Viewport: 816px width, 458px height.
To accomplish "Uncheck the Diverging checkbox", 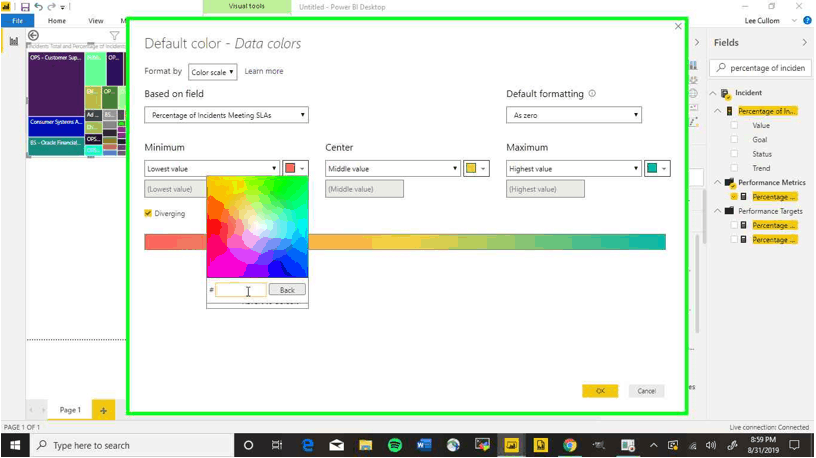I will point(149,213).
